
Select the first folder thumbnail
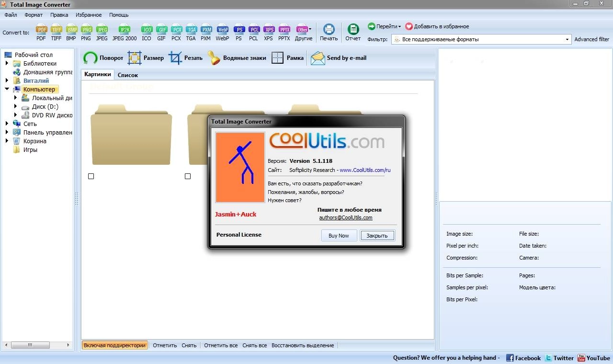tap(131, 136)
